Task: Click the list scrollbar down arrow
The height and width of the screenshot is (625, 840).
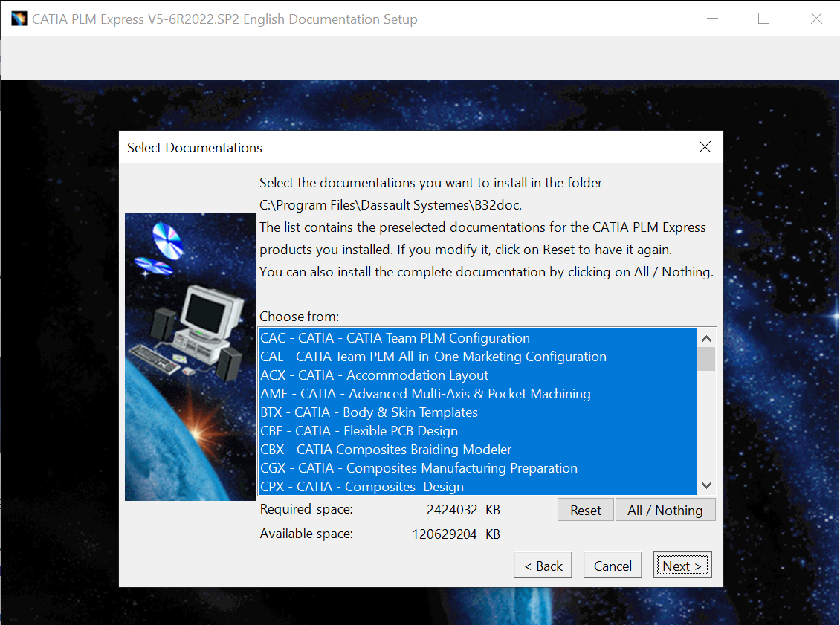Action: pos(706,485)
